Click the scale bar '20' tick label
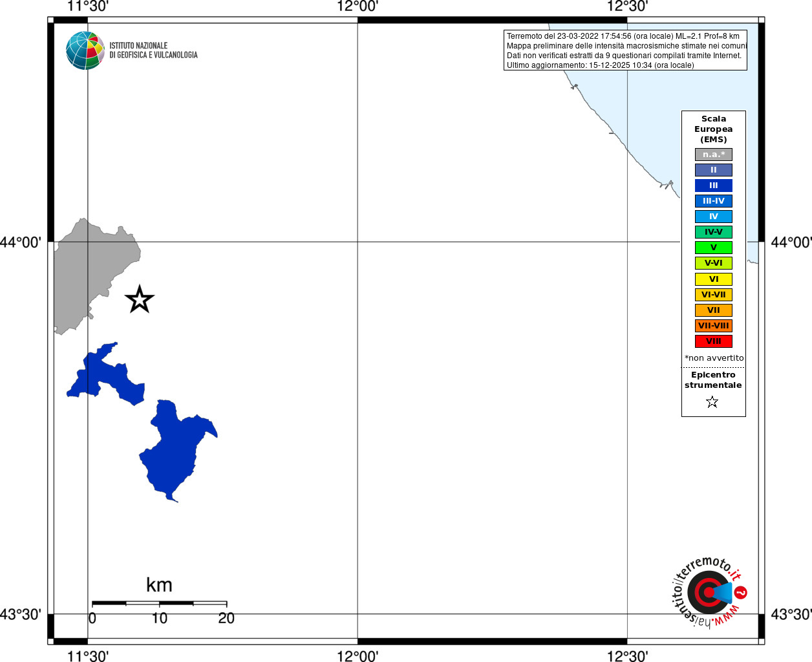The height and width of the screenshot is (662, 812). click(x=226, y=619)
